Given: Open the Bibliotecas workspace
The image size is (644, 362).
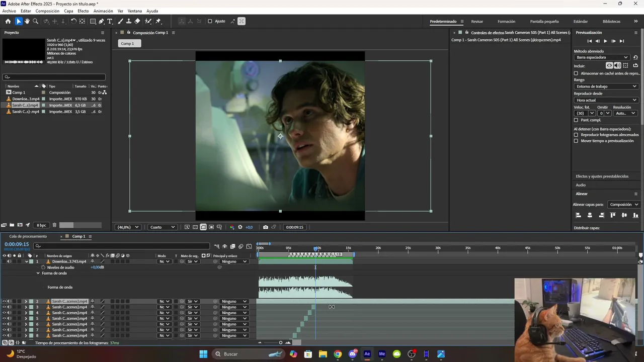Looking at the screenshot, I should click(x=611, y=22).
